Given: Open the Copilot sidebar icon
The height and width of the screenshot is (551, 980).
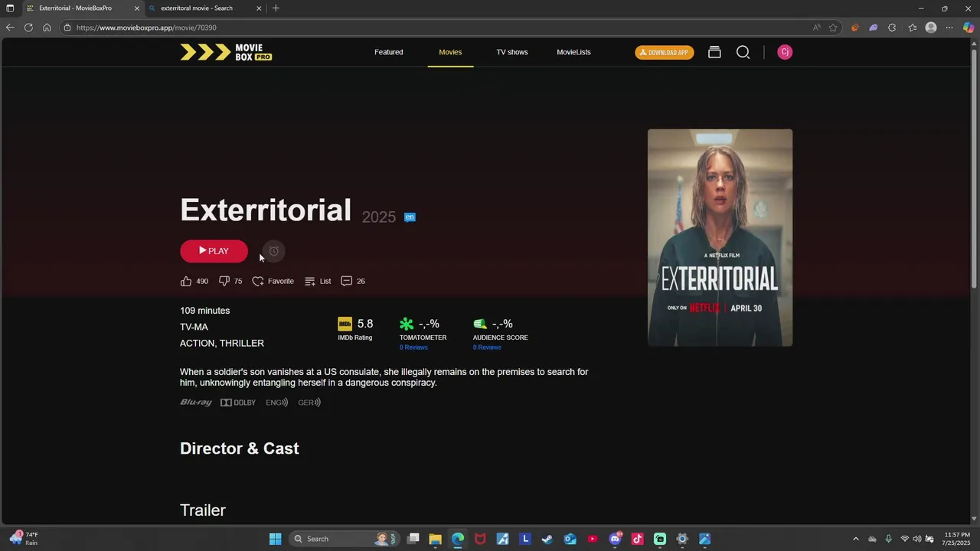Looking at the screenshot, I should click(969, 28).
